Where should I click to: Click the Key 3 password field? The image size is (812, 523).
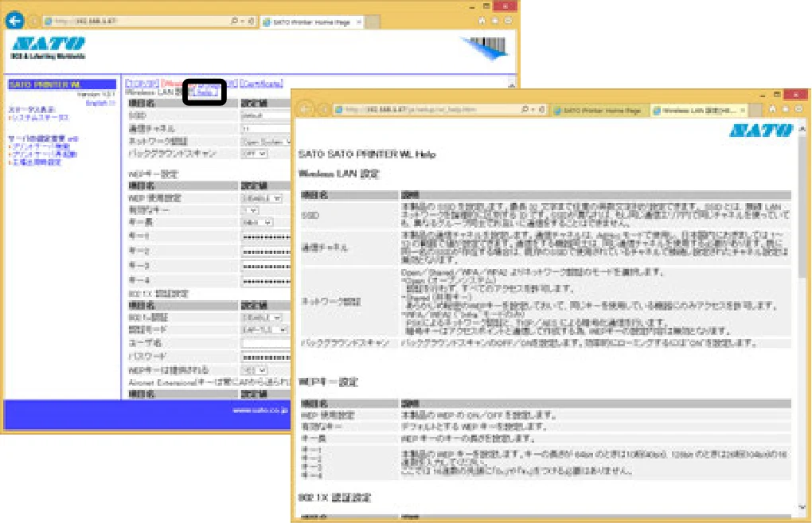(266, 266)
